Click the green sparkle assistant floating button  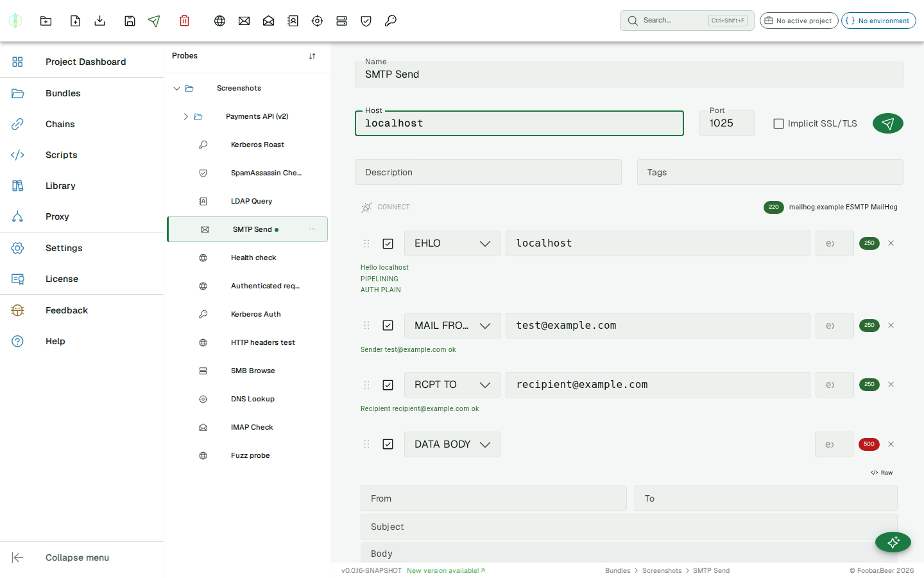tap(893, 542)
